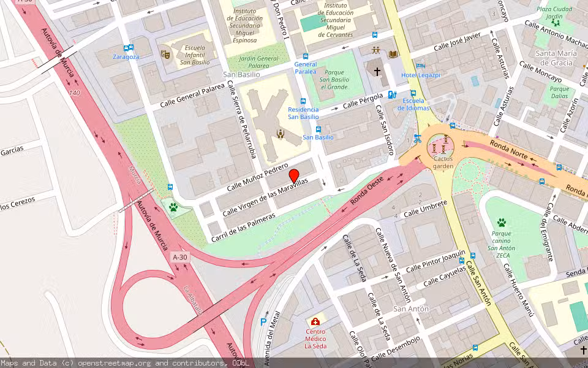The image size is (588, 368).
Task: Select the bus icon above Residencia San Basilio
Action: pos(303,101)
